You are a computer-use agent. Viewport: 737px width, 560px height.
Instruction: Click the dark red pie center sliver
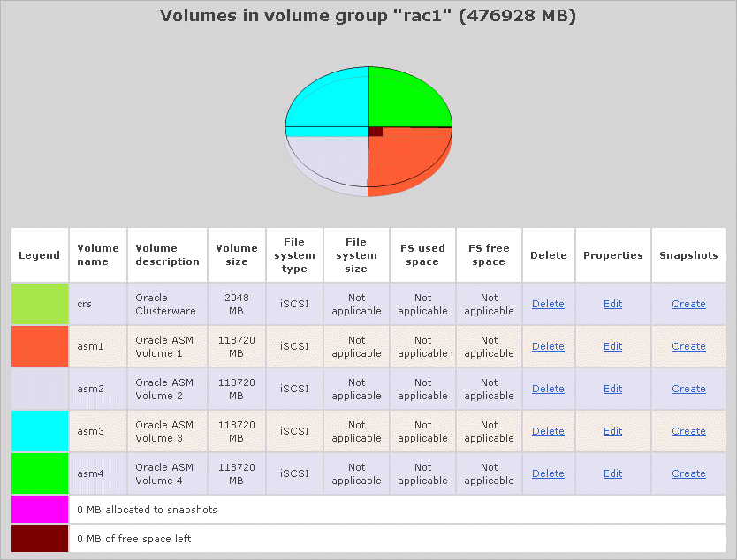[x=376, y=132]
